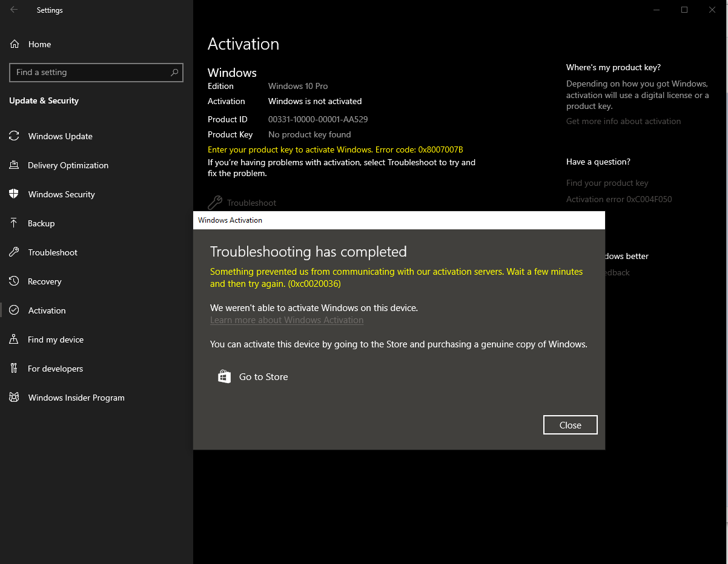Click the wrench icon beside Troubleshoot on Activation page
The width and height of the screenshot is (728, 564).
point(215,203)
